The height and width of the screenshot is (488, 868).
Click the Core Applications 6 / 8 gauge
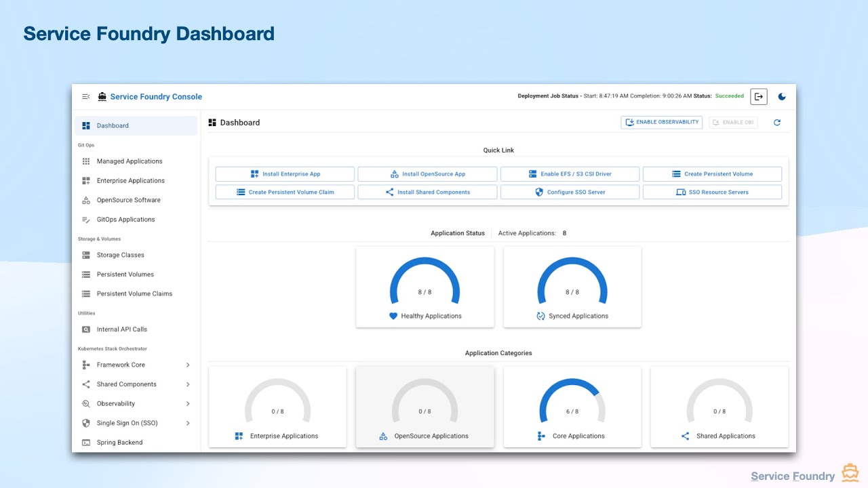pyautogui.click(x=572, y=401)
